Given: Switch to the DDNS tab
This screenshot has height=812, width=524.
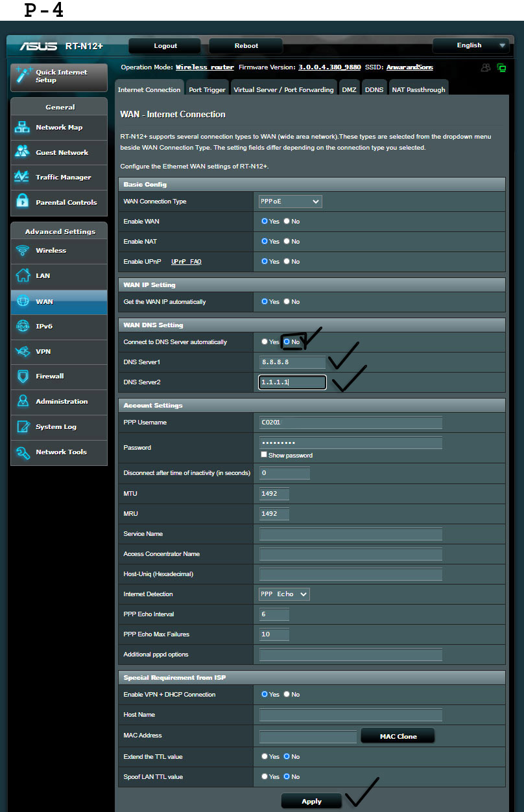Looking at the screenshot, I should point(374,89).
